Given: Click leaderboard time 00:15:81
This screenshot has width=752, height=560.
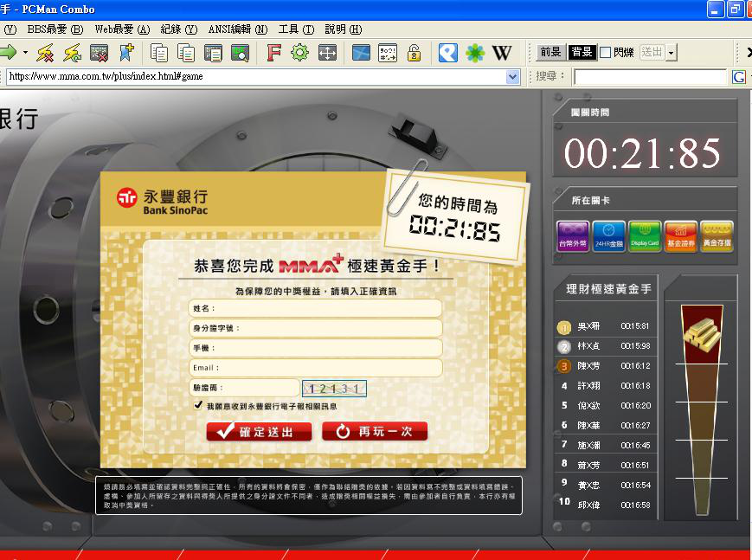Looking at the screenshot, I should 635,325.
